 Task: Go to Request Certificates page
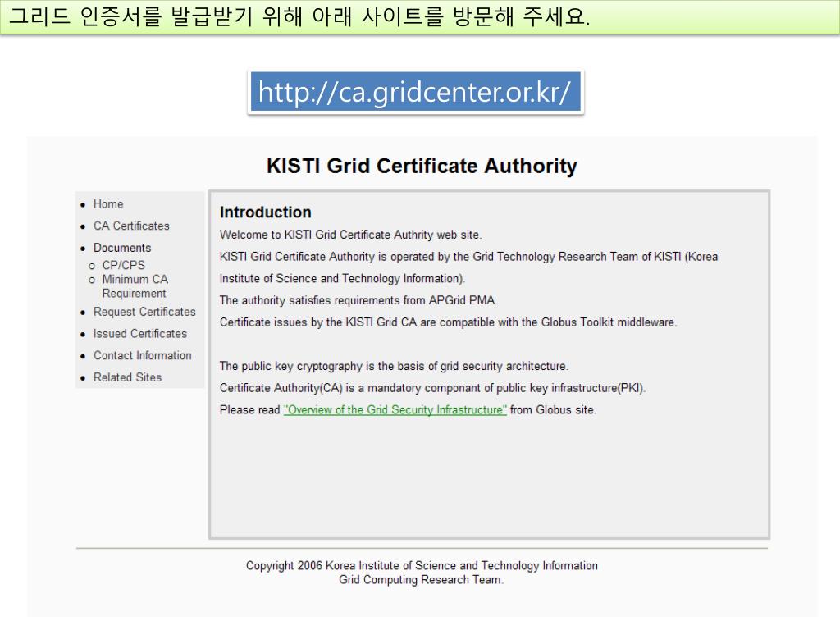(144, 312)
